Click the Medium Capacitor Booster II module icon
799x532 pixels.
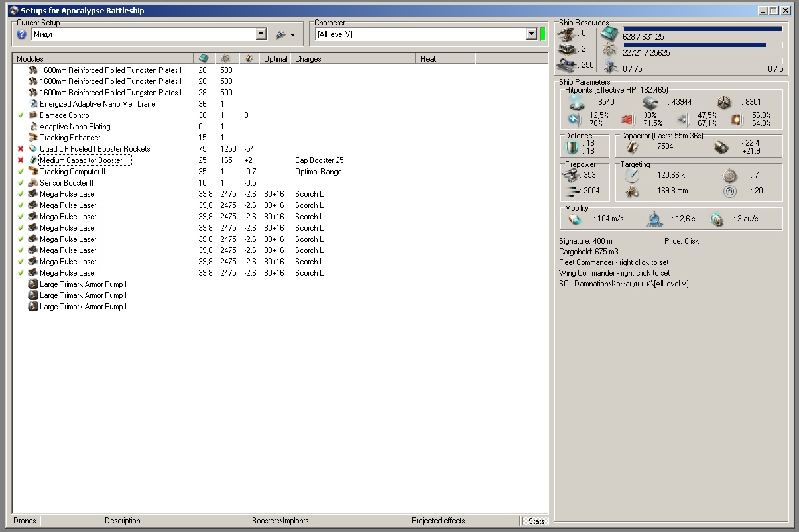tap(33, 160)
